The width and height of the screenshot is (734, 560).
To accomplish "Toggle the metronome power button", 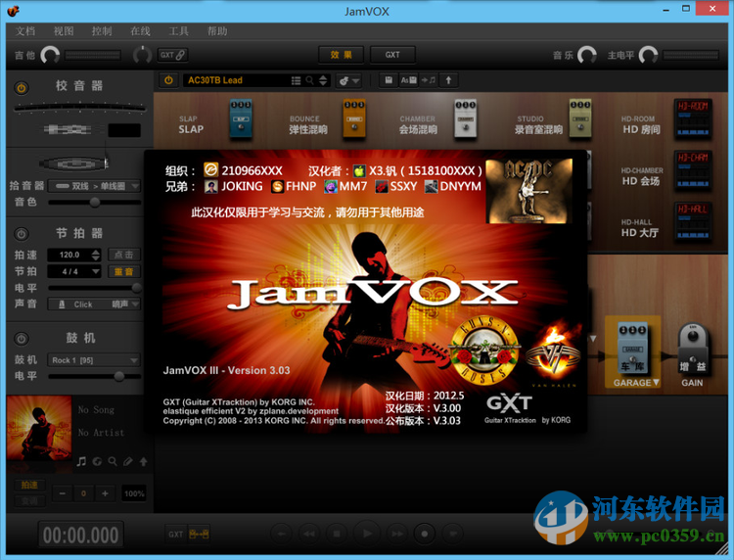I will (22, 234).
